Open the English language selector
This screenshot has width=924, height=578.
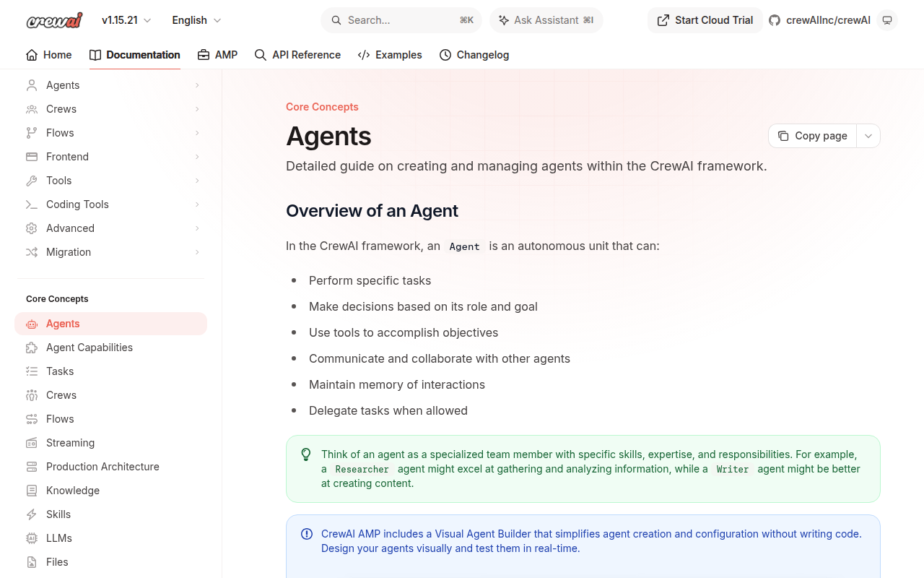click(x=196, y=20)
